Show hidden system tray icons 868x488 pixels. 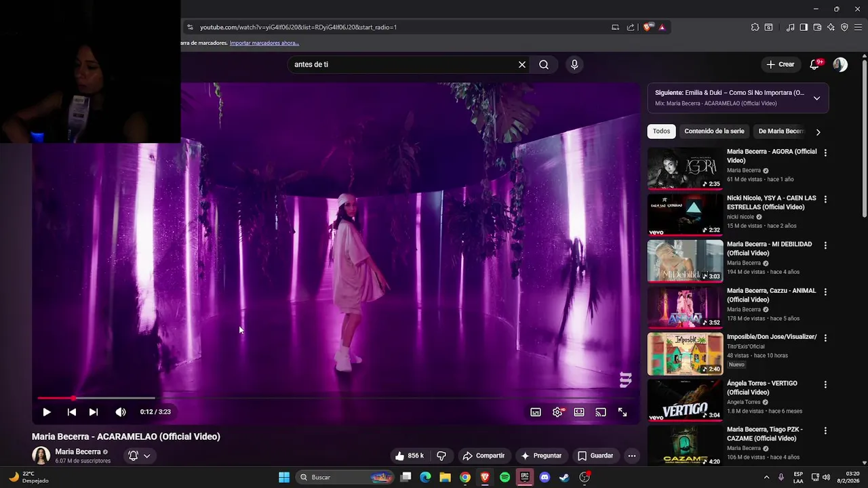pyautogui.click(x=767, y=477)
